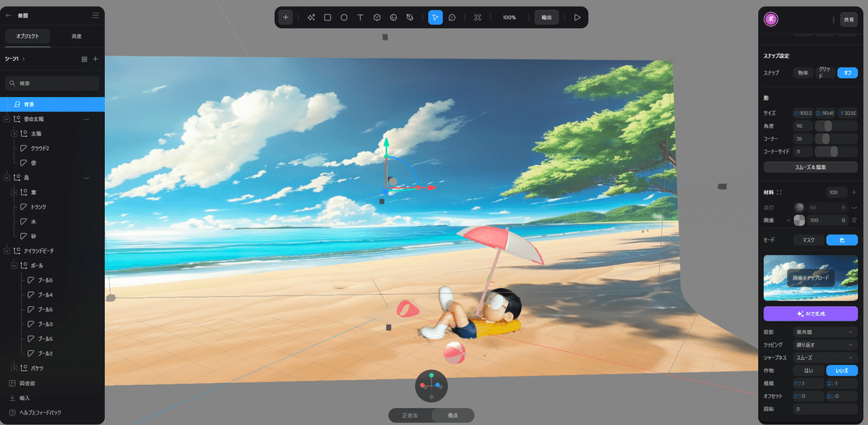868x425 pixels.
Task: Expand the 葉 tree node
Action: (14, 192)
